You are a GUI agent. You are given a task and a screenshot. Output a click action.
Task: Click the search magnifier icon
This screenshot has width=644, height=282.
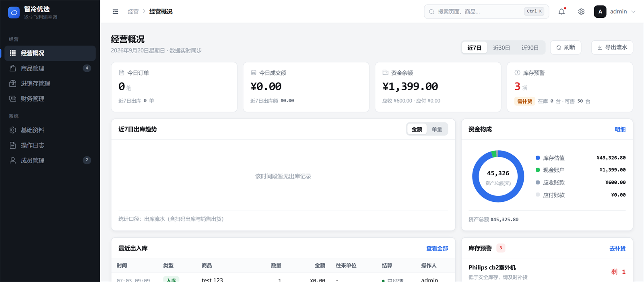coord(431,12)
